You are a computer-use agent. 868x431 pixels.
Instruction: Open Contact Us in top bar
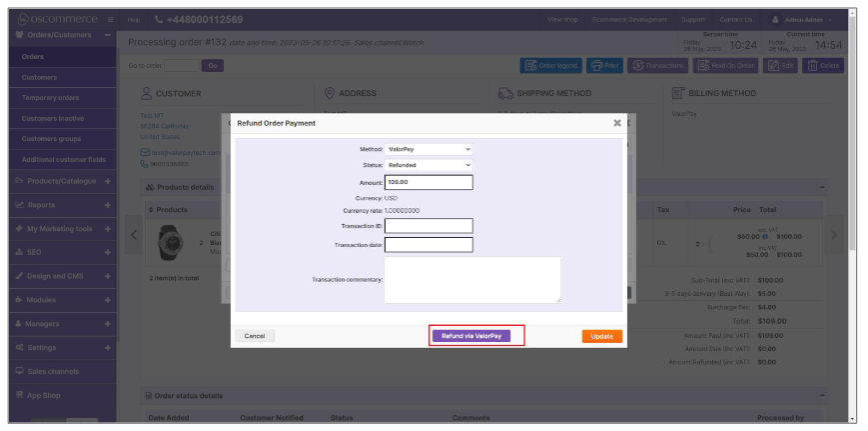[x=736, y=19]
